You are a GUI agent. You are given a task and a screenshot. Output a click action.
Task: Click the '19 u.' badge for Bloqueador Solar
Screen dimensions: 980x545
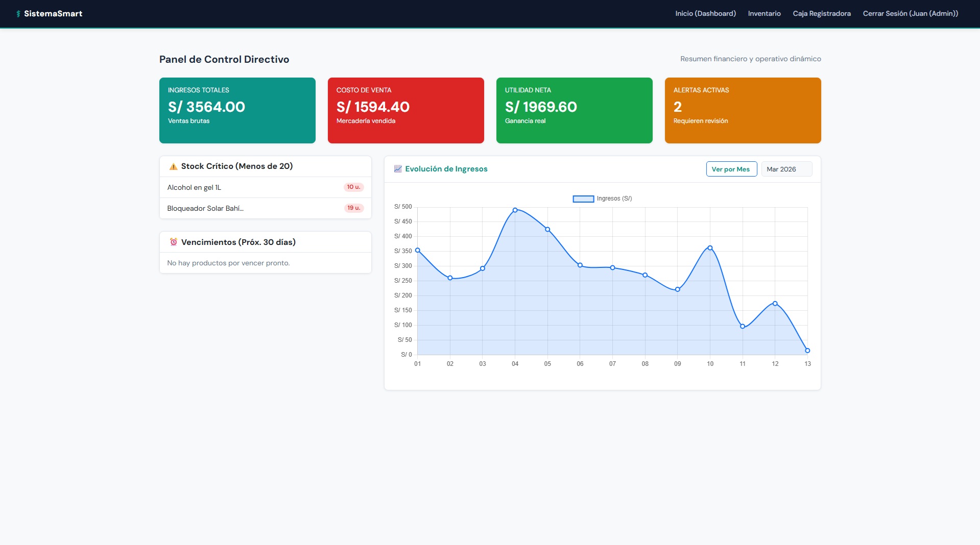tap(353, 208)
